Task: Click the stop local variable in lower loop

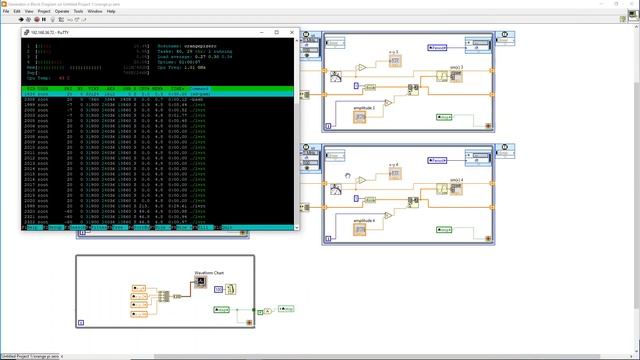Action: click(444, 230)
